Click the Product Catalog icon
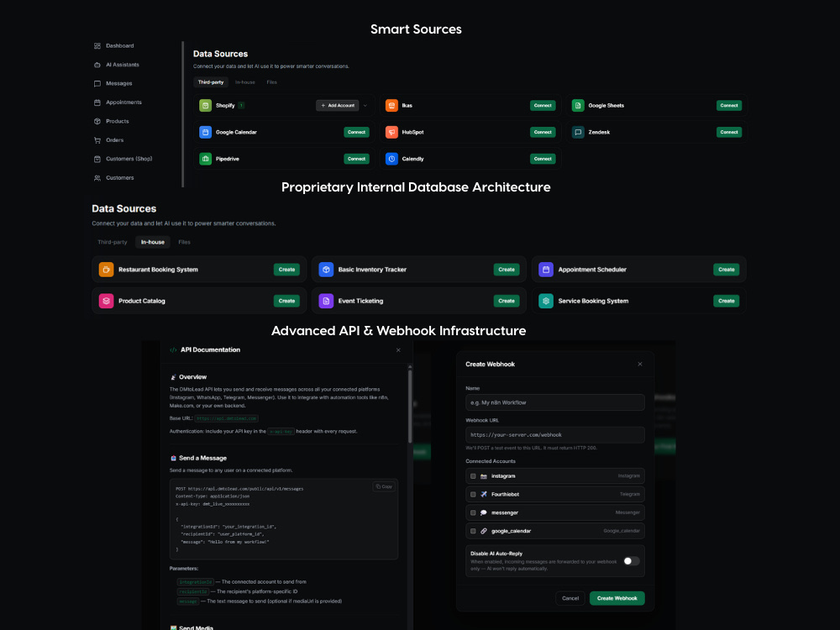This screenshot has height=630, width=840. pos(106,301)
